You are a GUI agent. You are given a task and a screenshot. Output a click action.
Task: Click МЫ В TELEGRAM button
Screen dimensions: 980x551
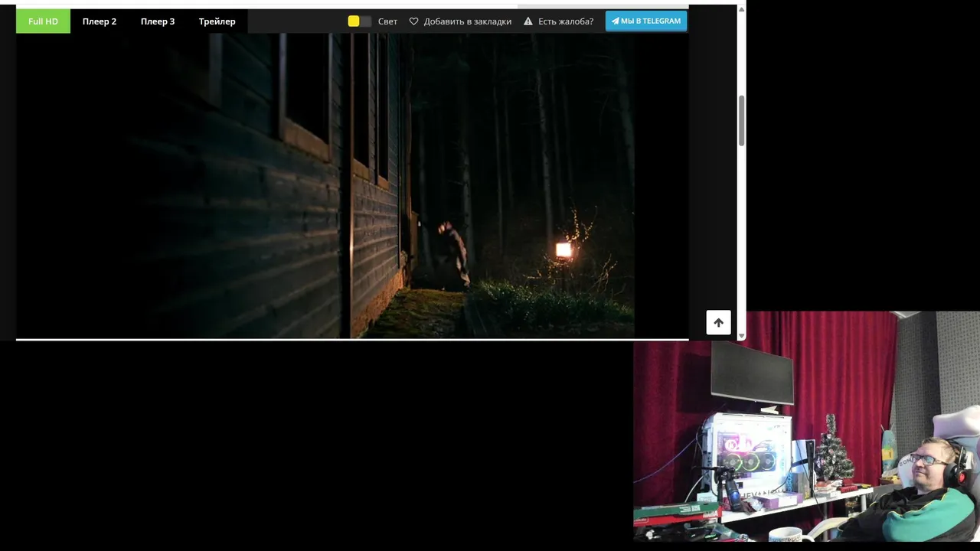coord(646,21)
